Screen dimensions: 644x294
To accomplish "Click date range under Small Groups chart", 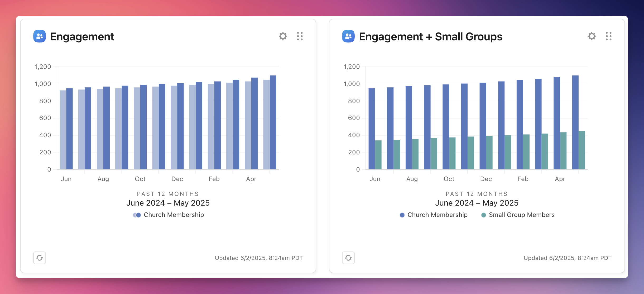I will (x=477, y=203).
